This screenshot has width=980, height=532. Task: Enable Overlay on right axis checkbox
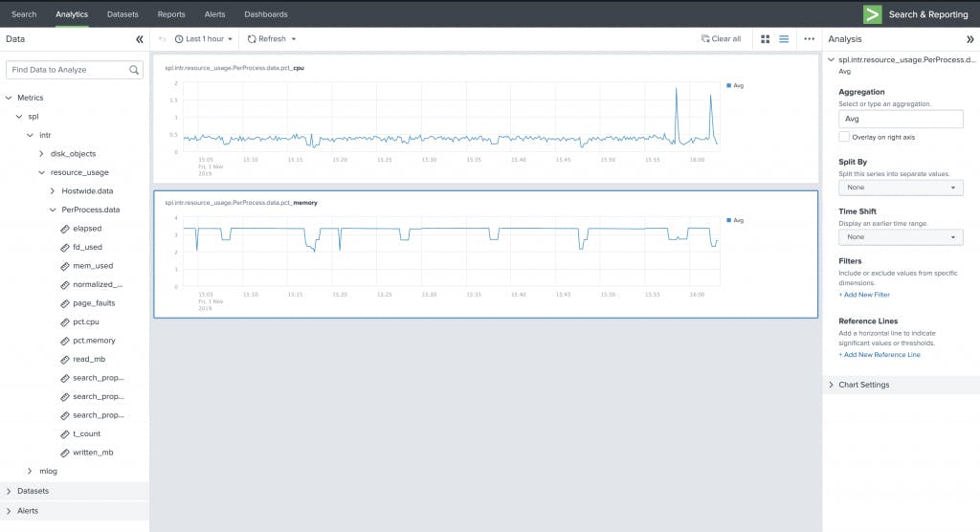(x=844, y=137)
